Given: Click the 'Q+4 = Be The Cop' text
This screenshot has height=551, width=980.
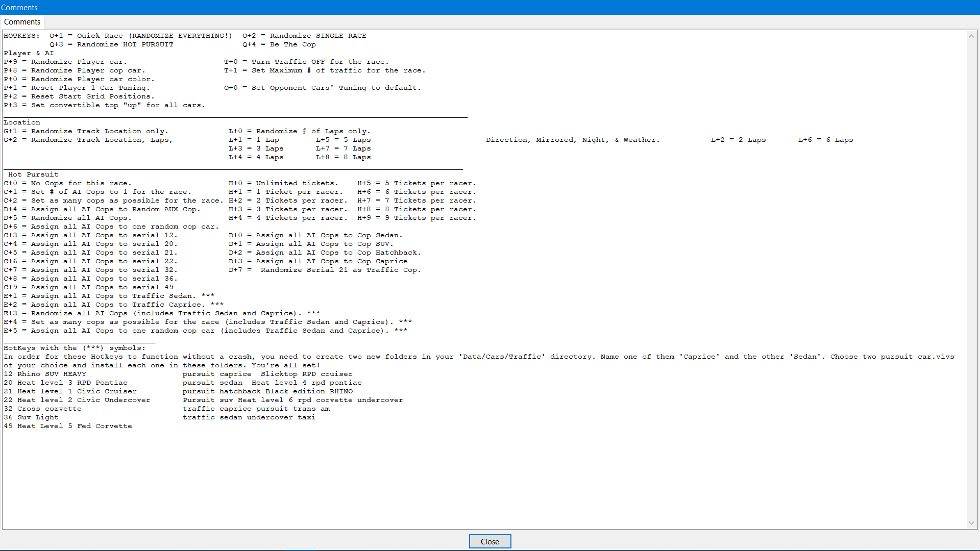Looking at the screenshot, I should 279,44.
